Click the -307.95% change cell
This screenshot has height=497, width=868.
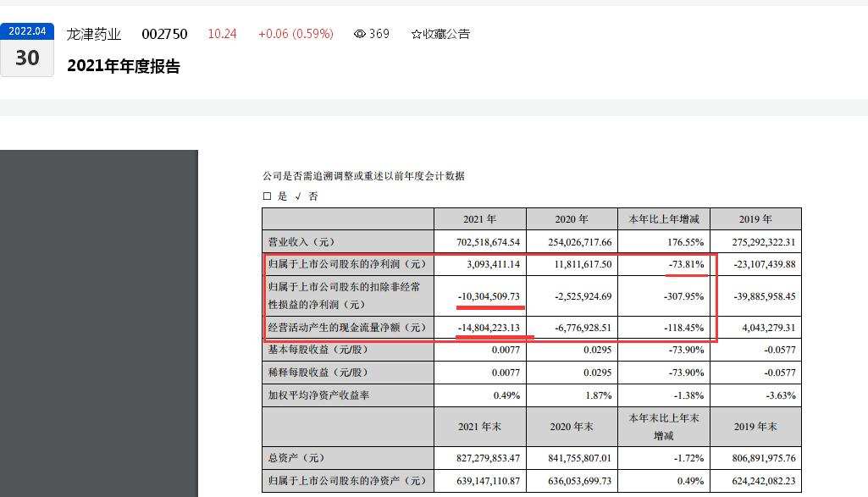(x=683, y=296)
